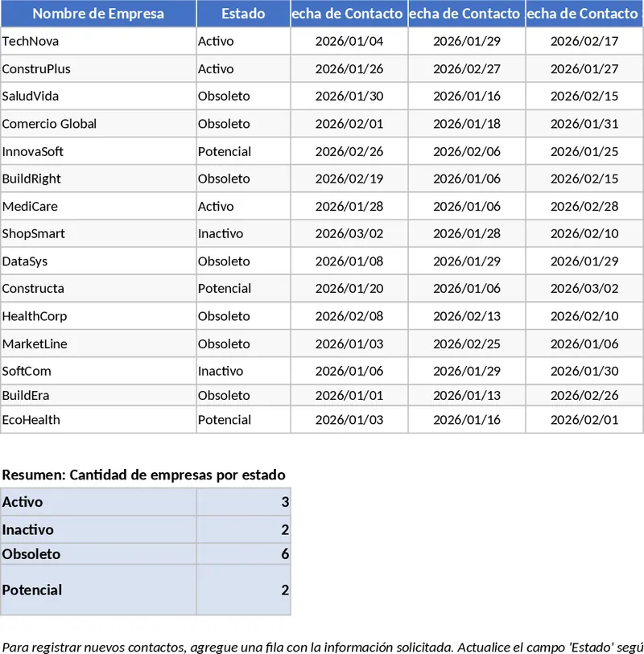Click the 'Comercio Global' cell
Viewport: 644px width, 654px height.
click(98, 124)
